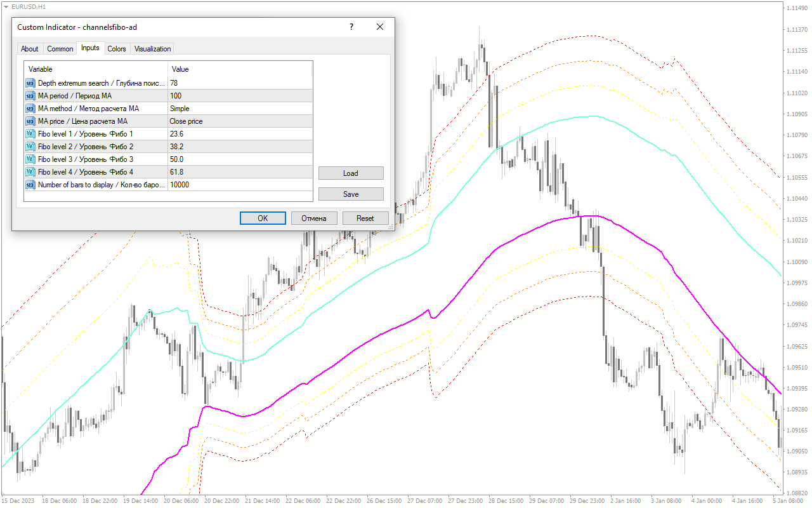Open dialog help with the question mark
Viewport: 812px width, 508px height.
pos(351,27)
